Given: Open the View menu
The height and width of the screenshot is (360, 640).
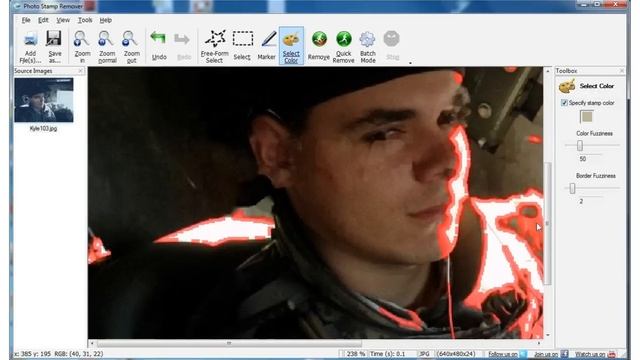Looking at the screenshot, I should coord(63,20).
